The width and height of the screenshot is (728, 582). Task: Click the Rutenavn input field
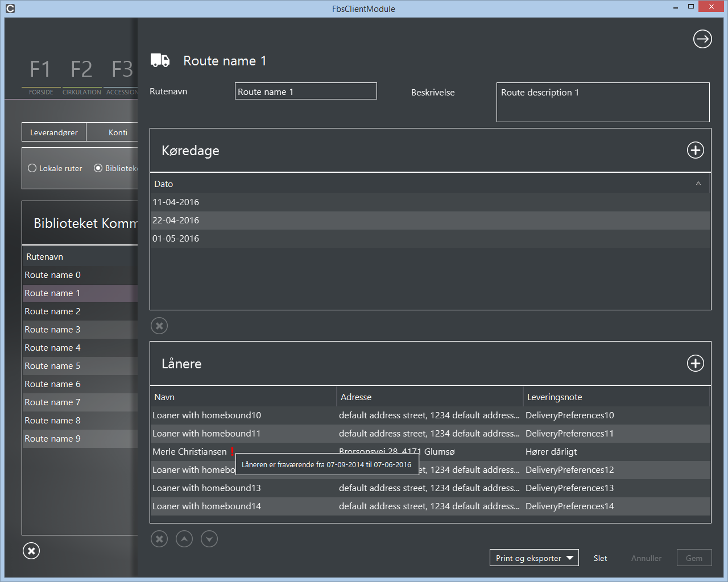[x=306, y=92]
